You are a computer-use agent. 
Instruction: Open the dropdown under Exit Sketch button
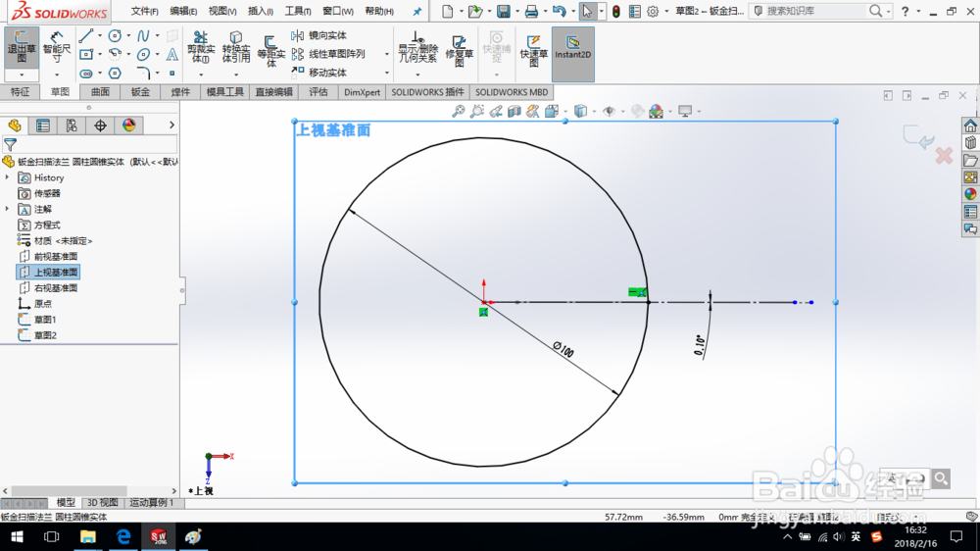coord(22,75)
